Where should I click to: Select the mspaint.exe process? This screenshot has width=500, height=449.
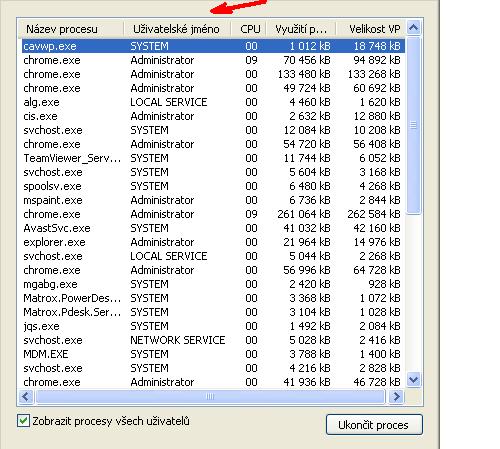click(213, 200)
